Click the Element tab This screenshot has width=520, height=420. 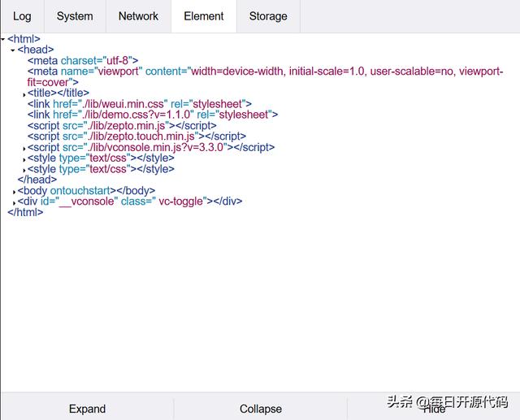[x=203, y=16]
